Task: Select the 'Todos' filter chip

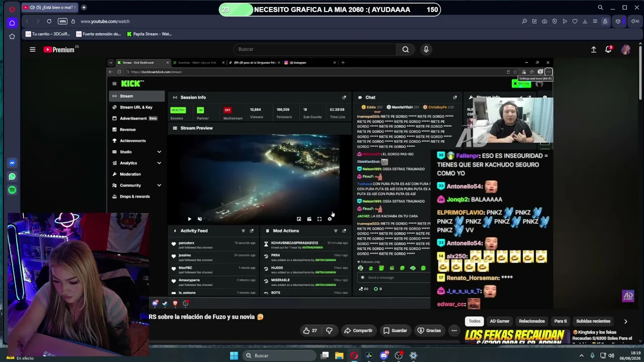Action: [x=474, y=321]
